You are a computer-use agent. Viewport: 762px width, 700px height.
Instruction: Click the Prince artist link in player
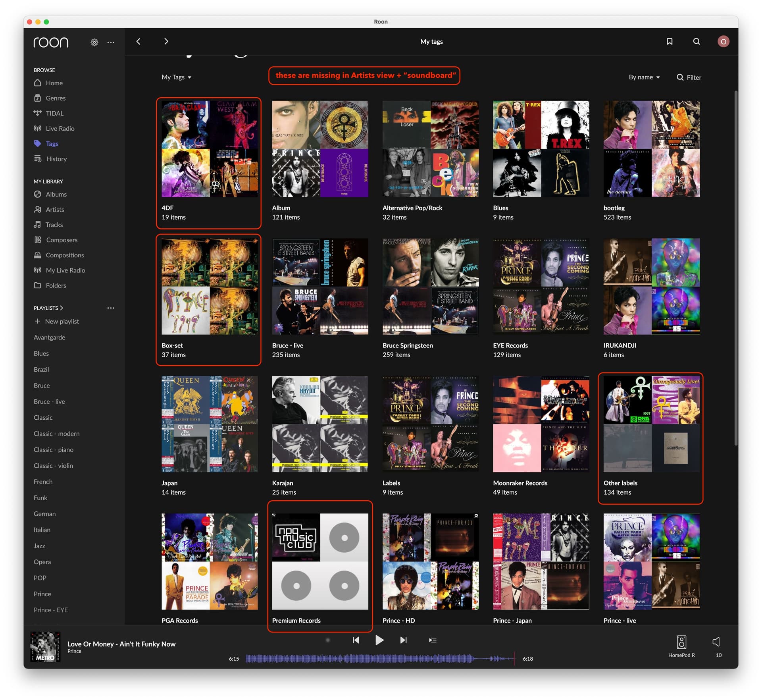[x=74, y=651]
